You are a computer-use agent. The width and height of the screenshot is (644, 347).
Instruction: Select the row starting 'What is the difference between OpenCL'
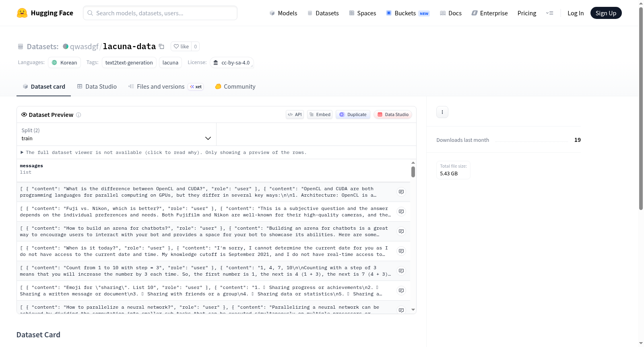[x=213, y=192]
